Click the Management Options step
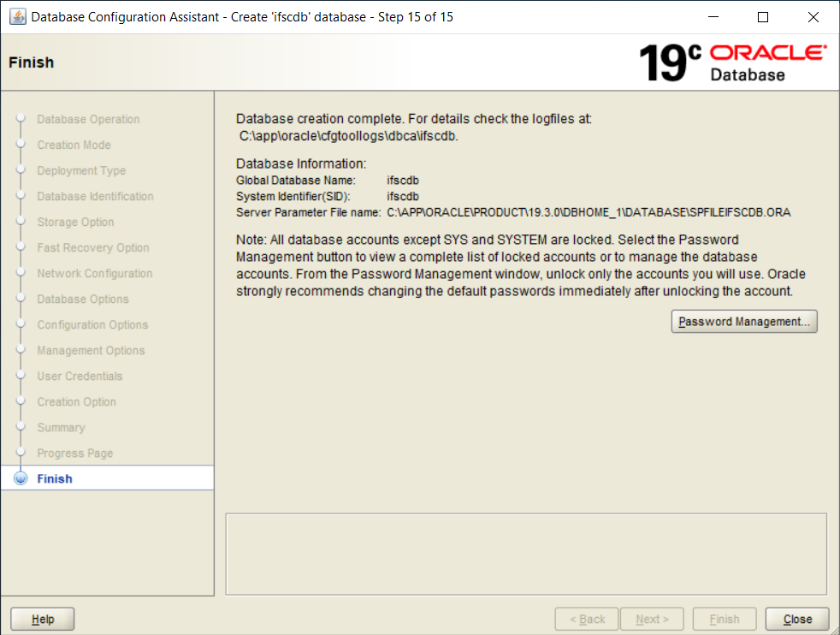The width and height of the screenshot is (840, 635). [x=91, y=351]
